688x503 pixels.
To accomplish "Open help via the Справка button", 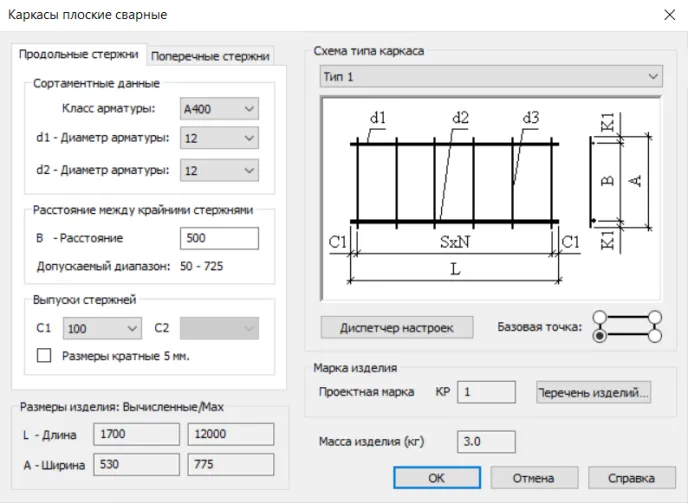I will [625, 478].
